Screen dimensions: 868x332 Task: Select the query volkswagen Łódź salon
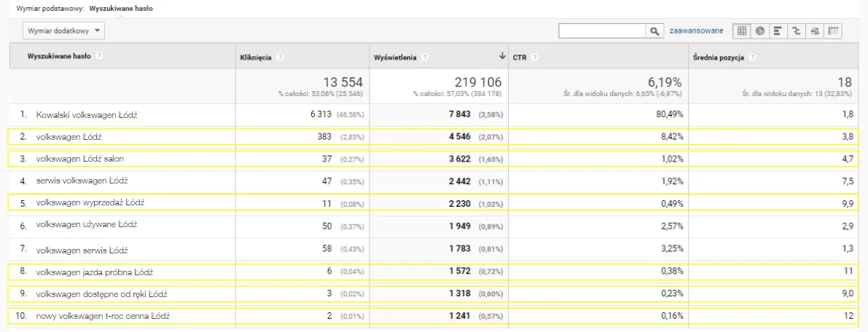79,159
